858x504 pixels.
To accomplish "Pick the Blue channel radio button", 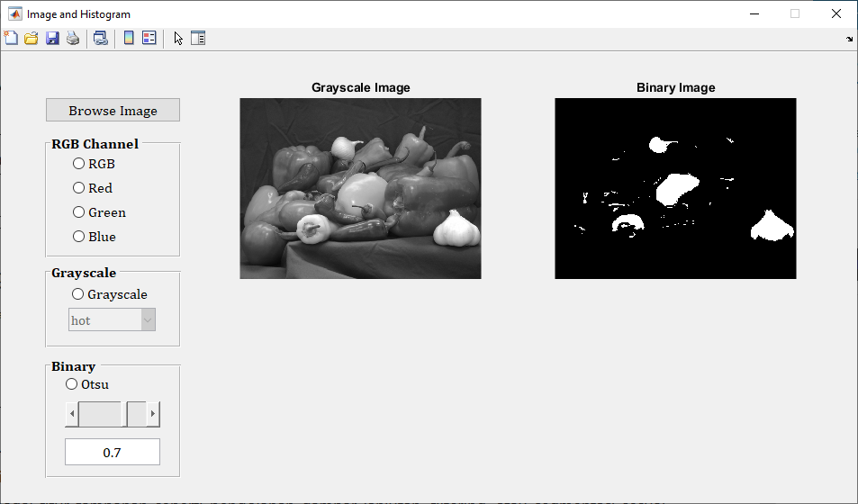I will (x=79, y=237).
